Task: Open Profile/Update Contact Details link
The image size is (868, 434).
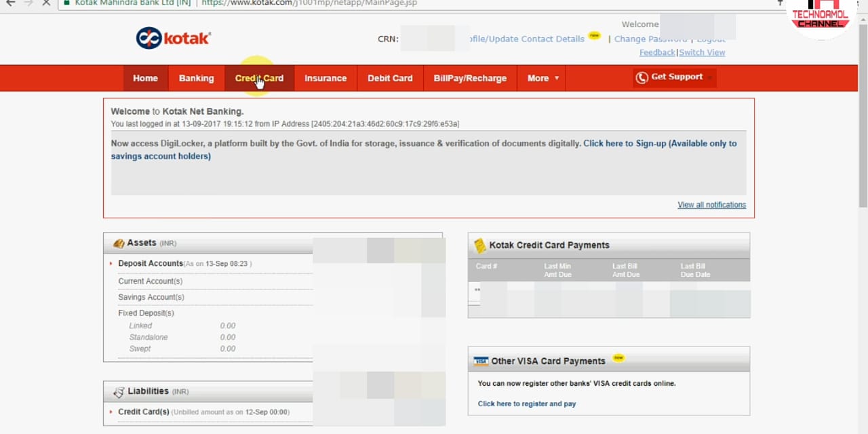Action: [x=527, y=39]
